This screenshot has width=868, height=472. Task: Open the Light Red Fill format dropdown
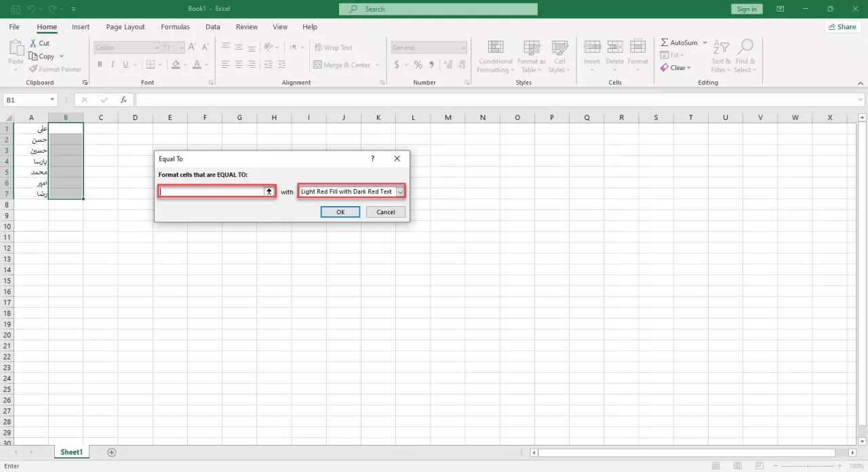[400, 192]
